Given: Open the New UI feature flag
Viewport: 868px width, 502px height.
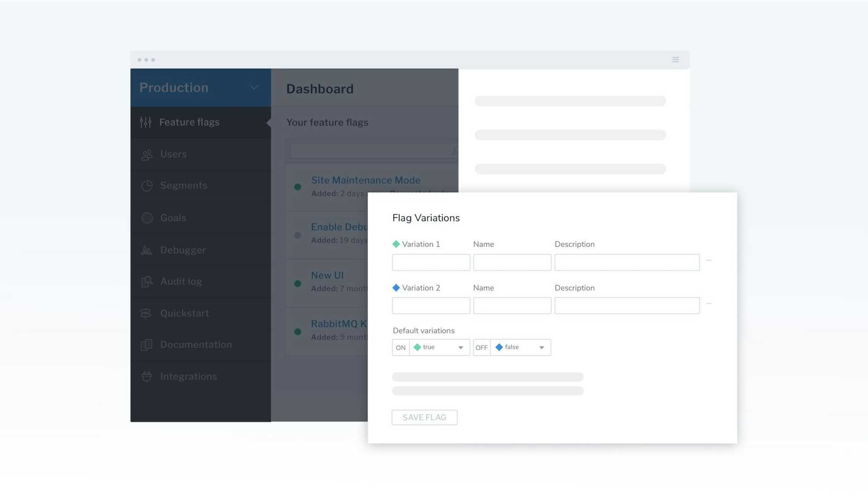Looking at the screenshot, I should [327, 275].
